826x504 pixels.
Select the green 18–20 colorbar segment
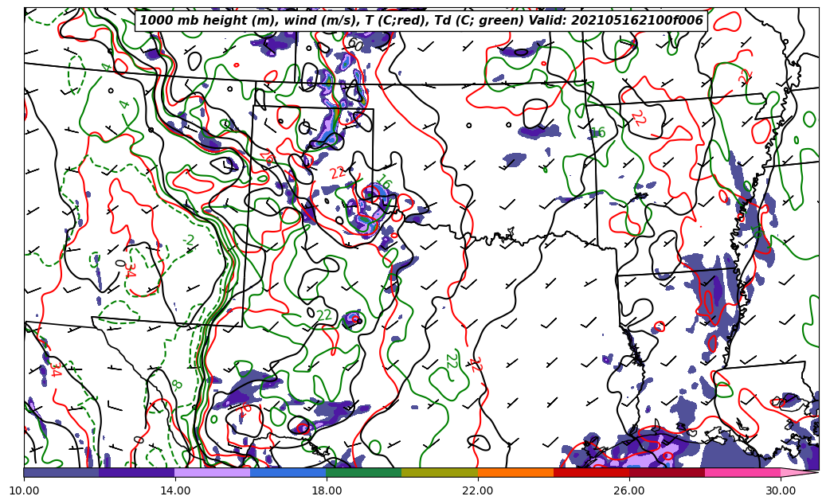[364, 472]
